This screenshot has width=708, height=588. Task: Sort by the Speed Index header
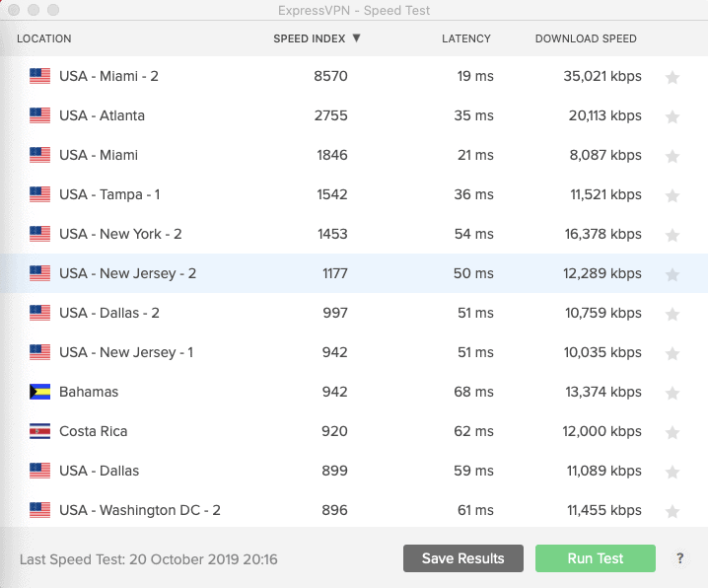[x=310, y=38]
